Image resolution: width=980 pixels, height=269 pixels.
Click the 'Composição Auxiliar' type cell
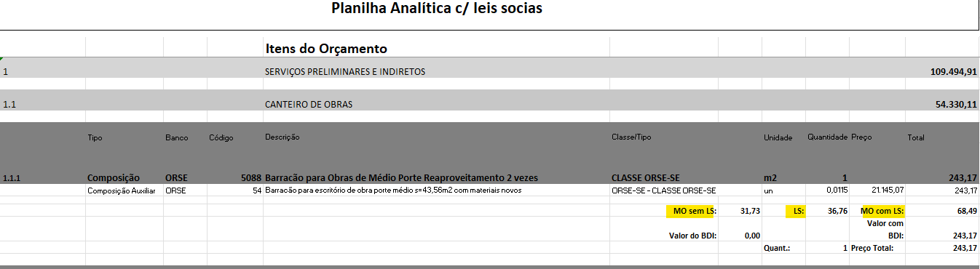point(121,190)
